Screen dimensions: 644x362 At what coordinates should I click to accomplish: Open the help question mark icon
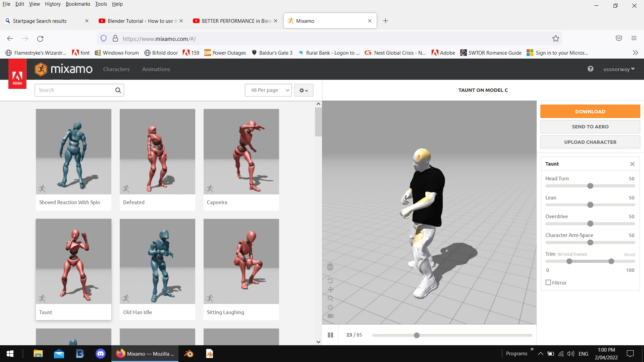[x=590, y=69]
